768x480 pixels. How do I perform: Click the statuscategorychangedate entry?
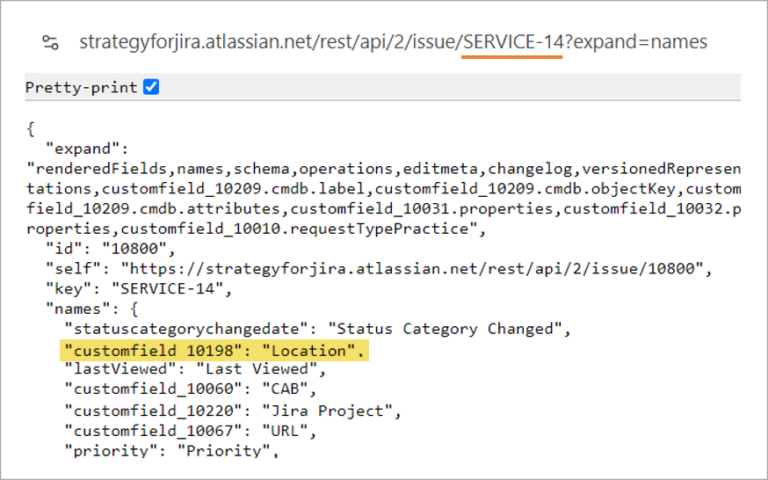coord(318,329)
